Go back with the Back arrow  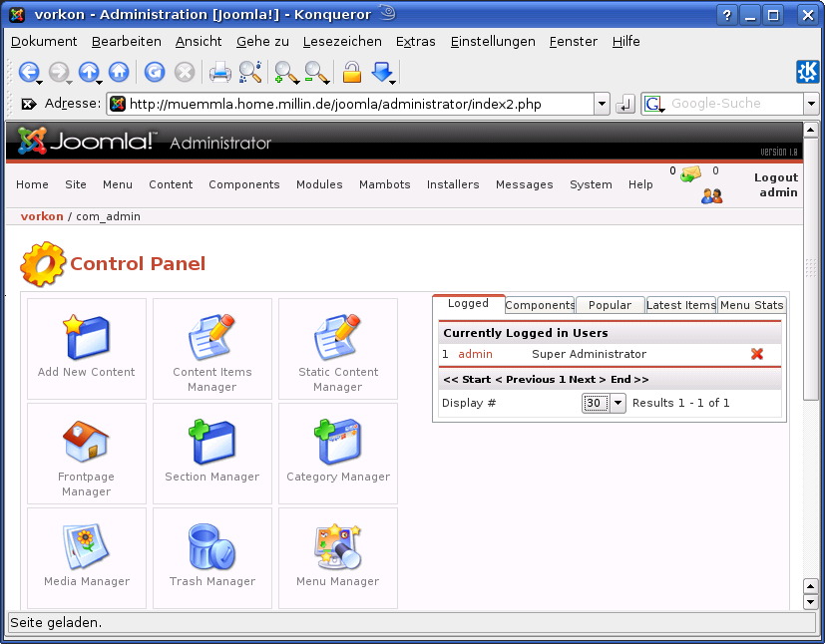[28, 72]
